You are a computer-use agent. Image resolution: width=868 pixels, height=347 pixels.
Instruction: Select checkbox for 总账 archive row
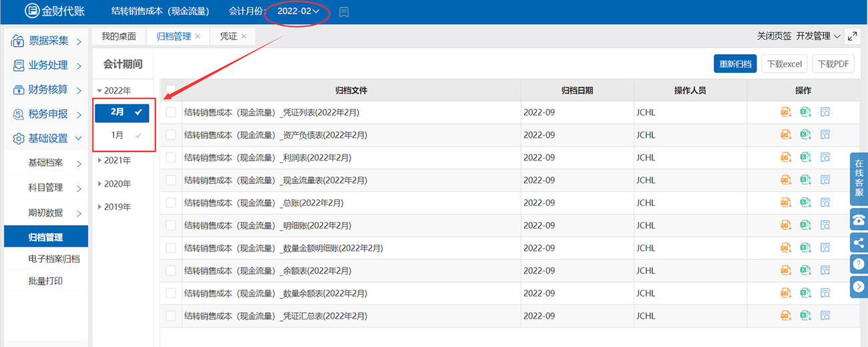(x=171, y=203)
